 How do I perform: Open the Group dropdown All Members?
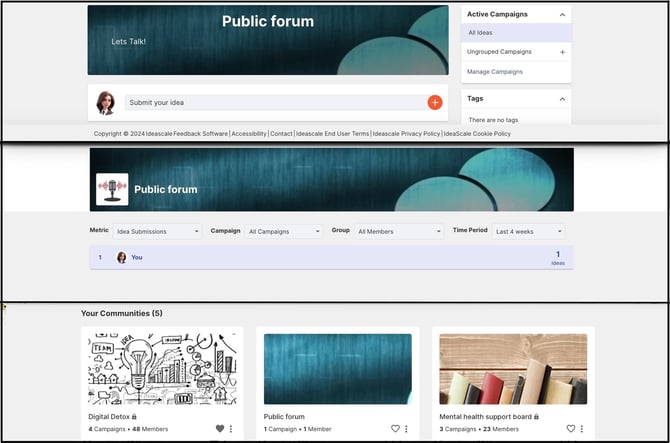click(399, 232)
